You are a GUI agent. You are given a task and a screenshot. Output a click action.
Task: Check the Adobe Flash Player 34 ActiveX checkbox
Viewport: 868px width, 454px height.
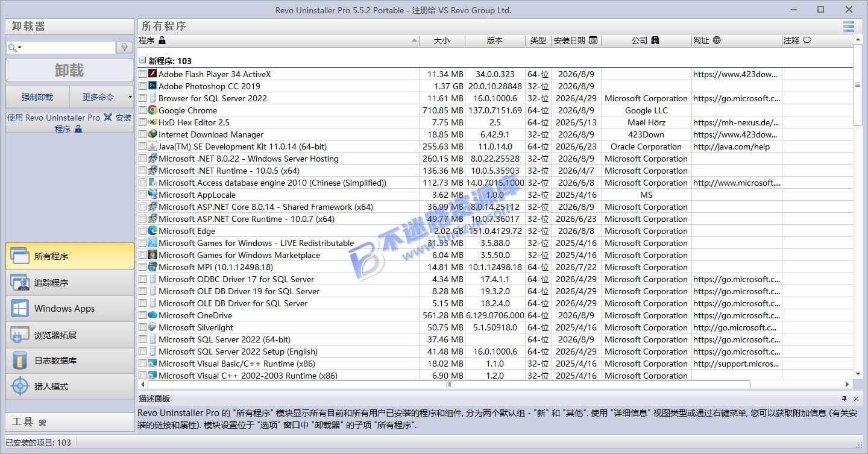pyautogui.click(x=142, y=74)
